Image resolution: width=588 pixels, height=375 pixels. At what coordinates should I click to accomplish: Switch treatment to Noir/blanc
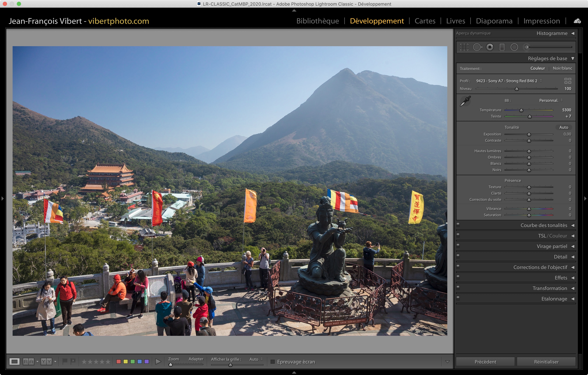[562, 68]
